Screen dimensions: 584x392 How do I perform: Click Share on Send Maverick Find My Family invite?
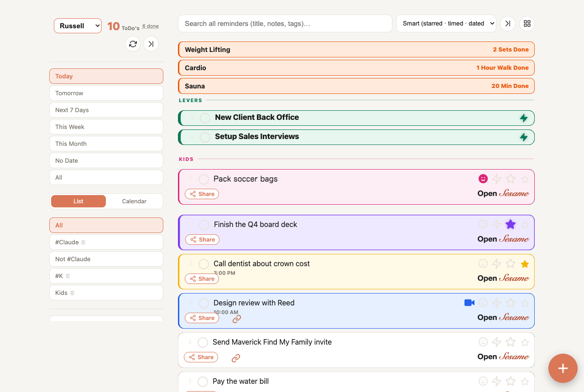201,357
